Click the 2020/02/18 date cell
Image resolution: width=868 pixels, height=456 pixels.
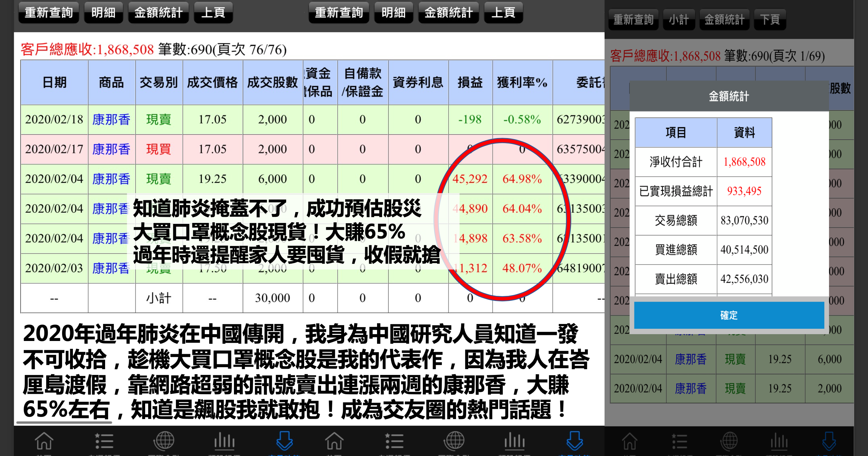[54, 119]
